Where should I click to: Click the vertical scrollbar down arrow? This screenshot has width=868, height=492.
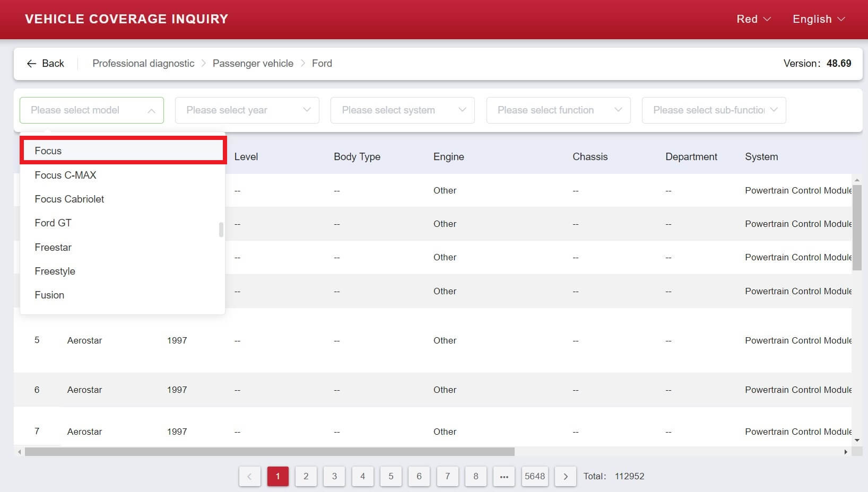[857, 440]
